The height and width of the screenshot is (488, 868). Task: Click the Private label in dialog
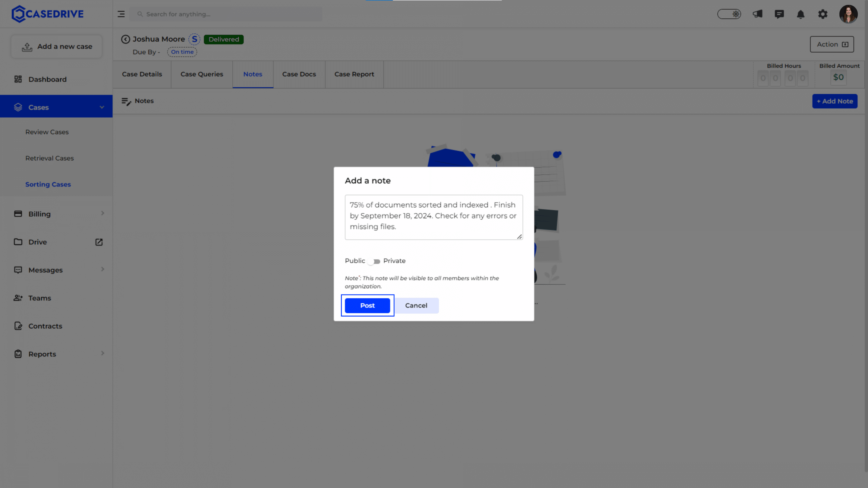click(394, 261)
